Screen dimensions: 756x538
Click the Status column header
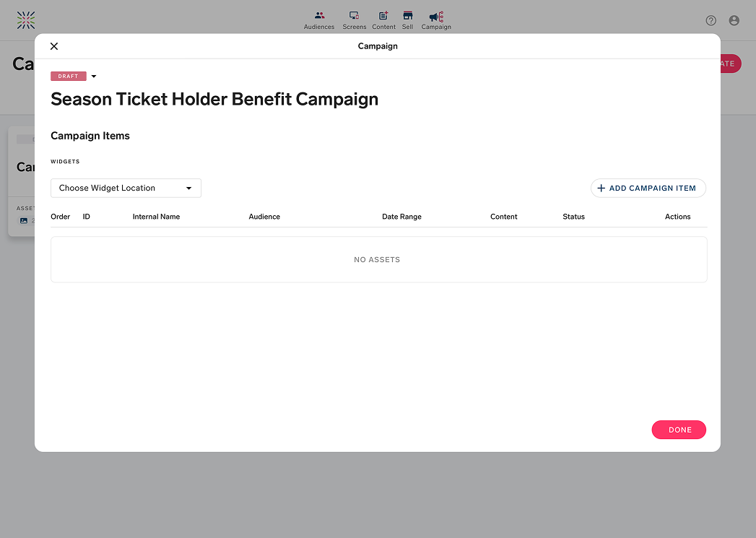point(573,217)
